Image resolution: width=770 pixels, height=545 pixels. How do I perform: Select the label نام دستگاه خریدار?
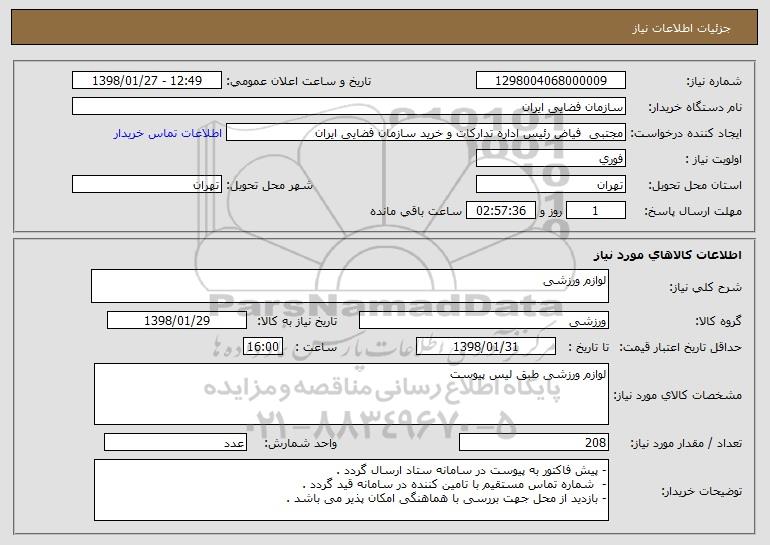pyautogui.click(x=695, y=108)
